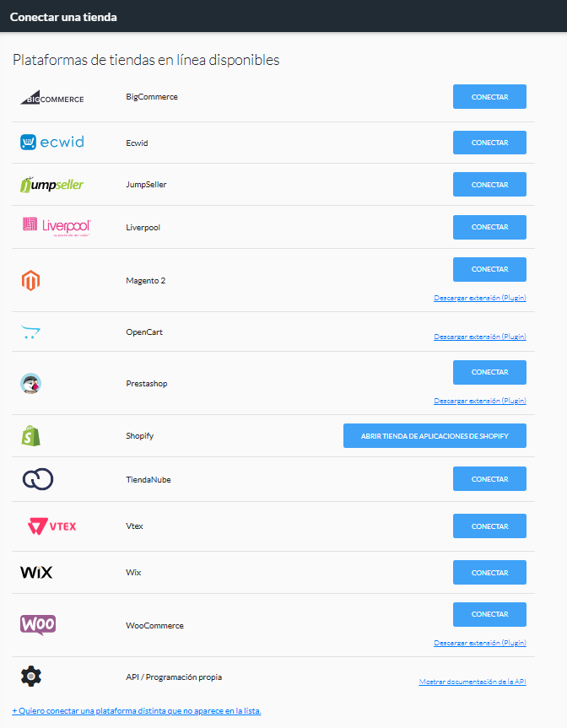
Task: Download the OpenCart plugin extension
Action: click(480, 336)
